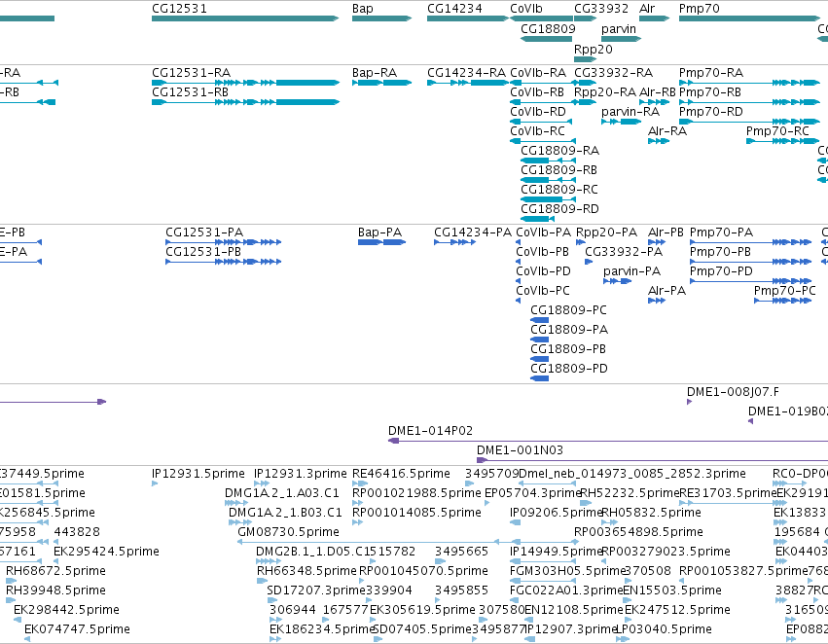The height and width of the screenshot is (644, 828).
Task: Select the CG18809 gene label
Action: pos(548,28)
